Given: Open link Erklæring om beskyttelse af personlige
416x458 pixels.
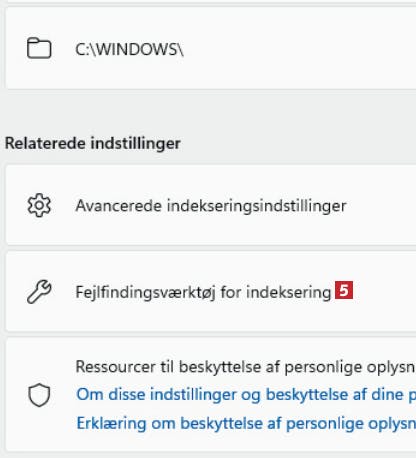Looking at the screenshot, I should 246,423.
